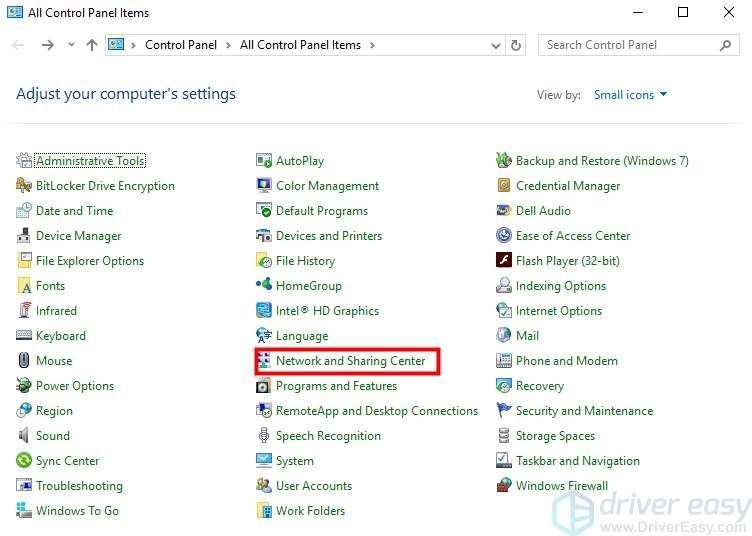Open the address bar history dropdown arrow
The height and width of the screenshot is (536, 752).
[x=496, y=46]
